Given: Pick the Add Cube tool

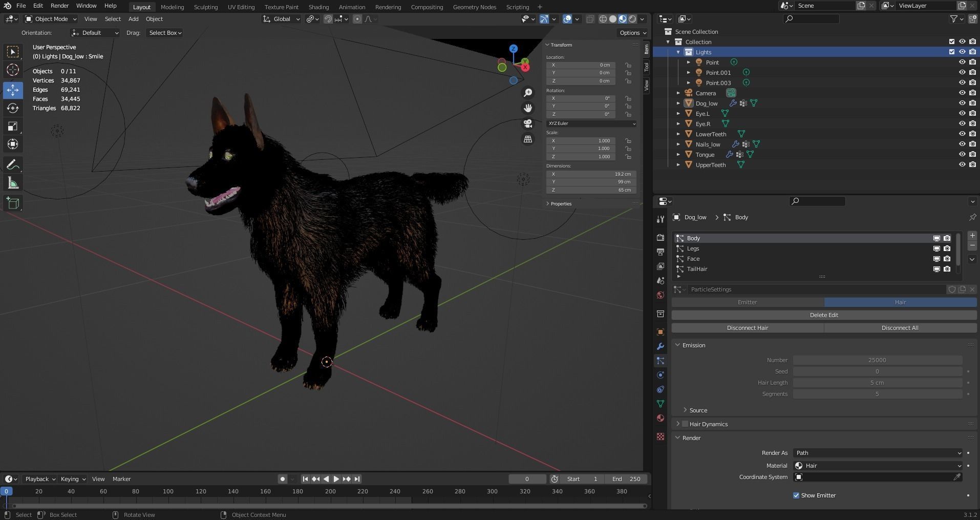Looking at the screenshot, I should point(13,203).
